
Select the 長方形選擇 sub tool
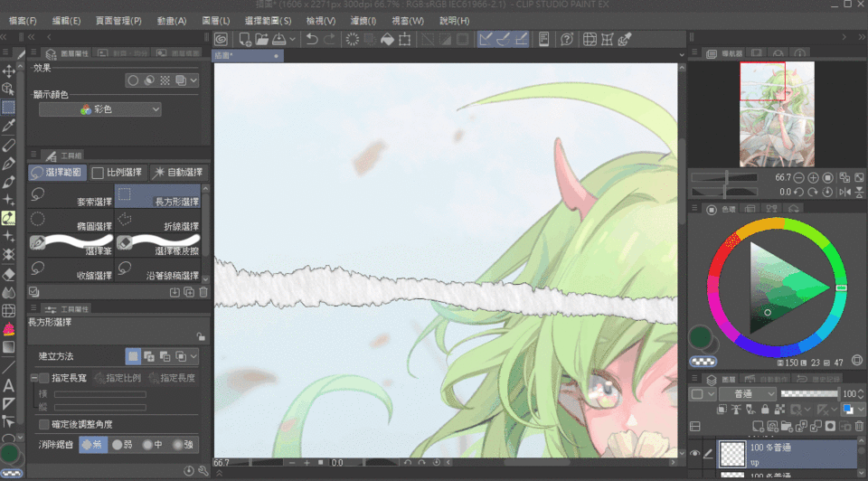coord(158,194)
